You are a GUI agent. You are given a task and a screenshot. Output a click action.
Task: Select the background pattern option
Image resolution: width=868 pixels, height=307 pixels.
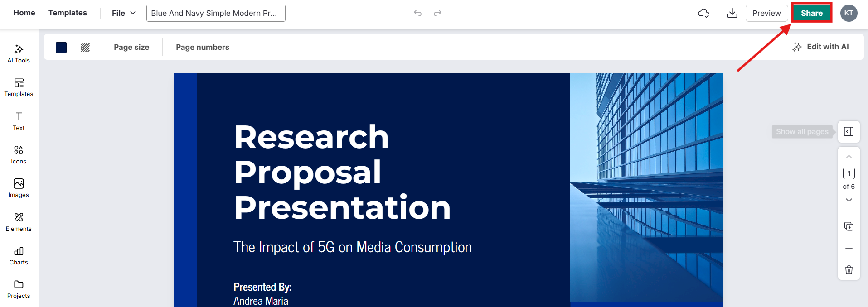(x=85, y=48)
